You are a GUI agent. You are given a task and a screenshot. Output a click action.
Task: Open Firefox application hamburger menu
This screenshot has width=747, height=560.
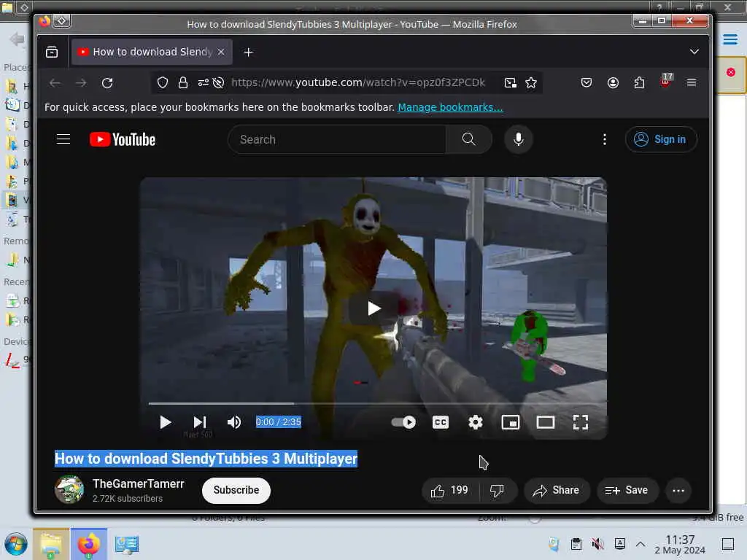692,83
